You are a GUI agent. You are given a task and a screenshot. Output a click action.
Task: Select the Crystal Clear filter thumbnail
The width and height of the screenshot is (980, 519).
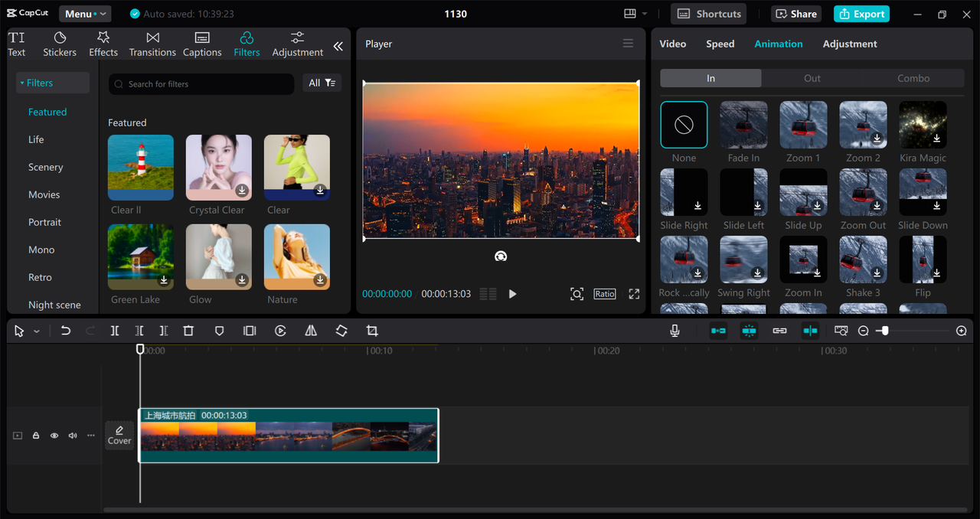[219, 168]
